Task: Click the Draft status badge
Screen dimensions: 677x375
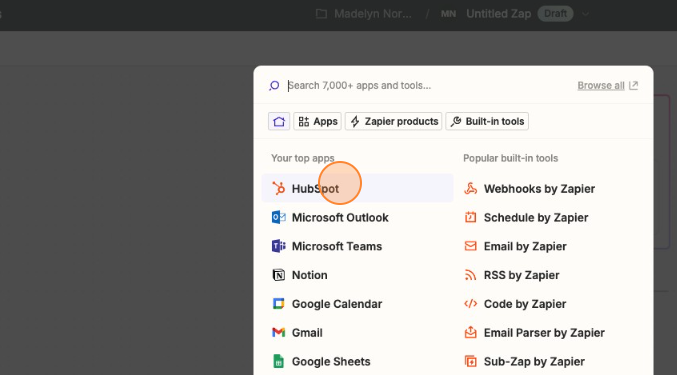Action: tap(555, 14)
